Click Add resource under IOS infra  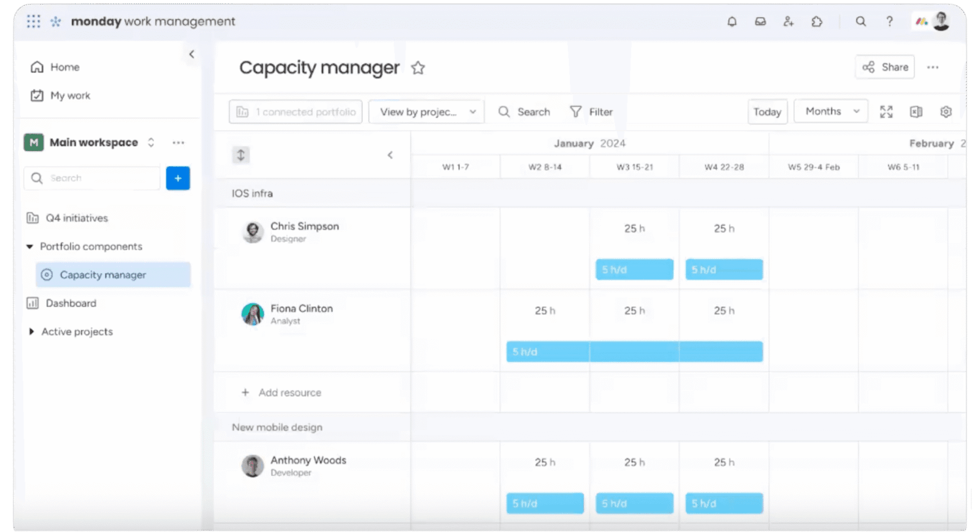(x=281, y=392)
